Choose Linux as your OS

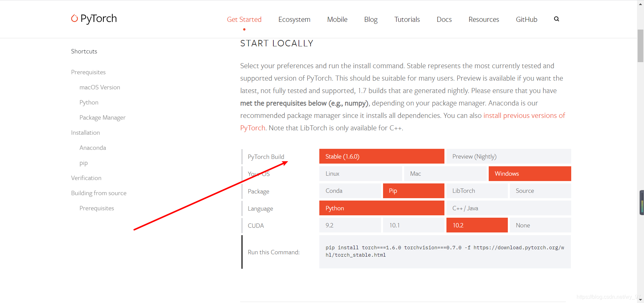(x=361, y=174)
